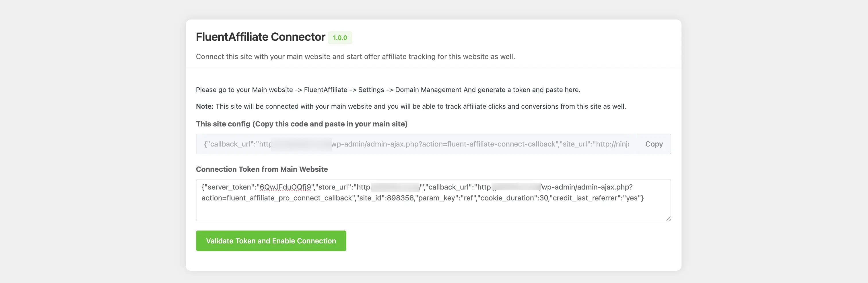Viewport: 868px width, 283px height.
Task: Click the subtitle about affiliate tracking
Action: pos(355,56)
